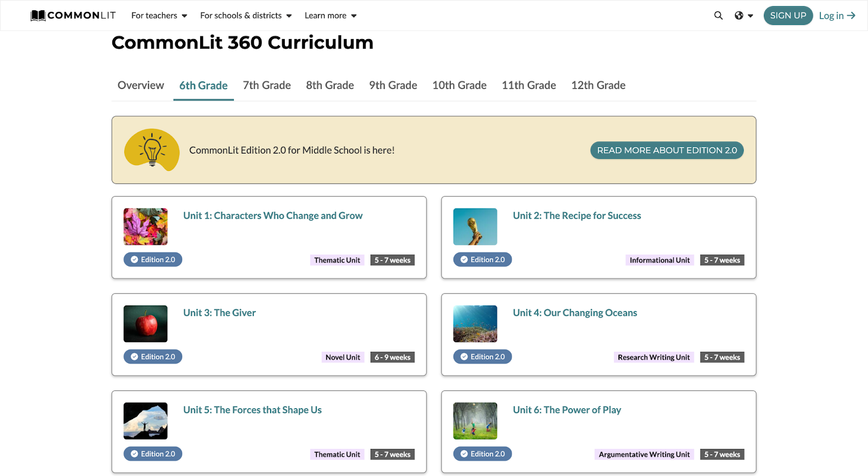
Task: Click the Edition 2.0 badge on Unit 6
Action: [482, 454]
